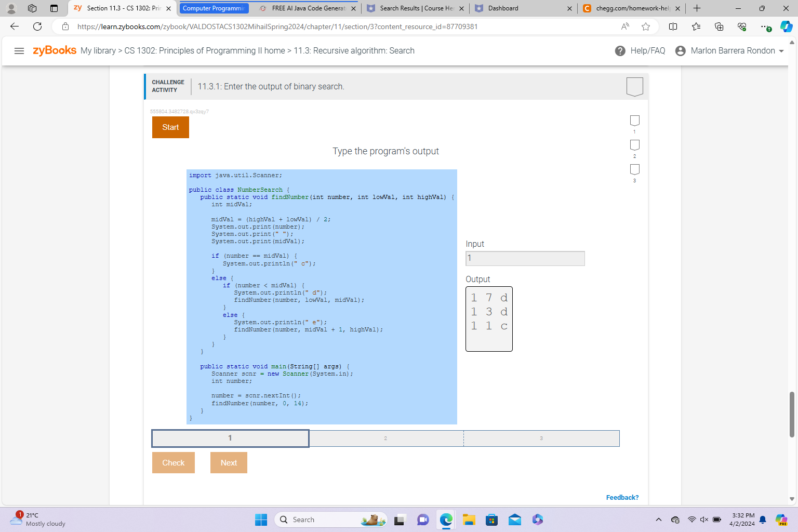Open Browser essentials heart icon
This screenshot has width=798, height=532.
pos(742,26)
